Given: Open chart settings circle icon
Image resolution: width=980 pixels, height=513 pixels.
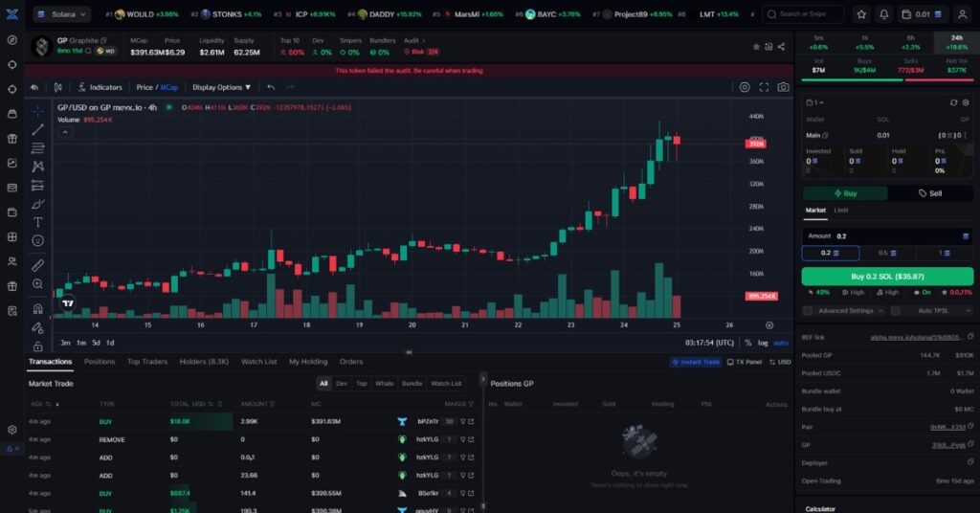Looking at the screenshot, I should tap(745, 87).
